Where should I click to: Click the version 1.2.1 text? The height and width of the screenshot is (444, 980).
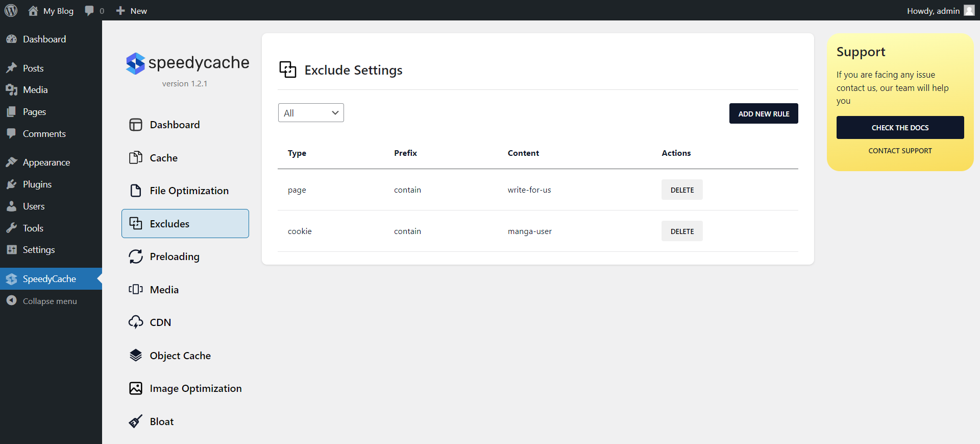point(185,84)
